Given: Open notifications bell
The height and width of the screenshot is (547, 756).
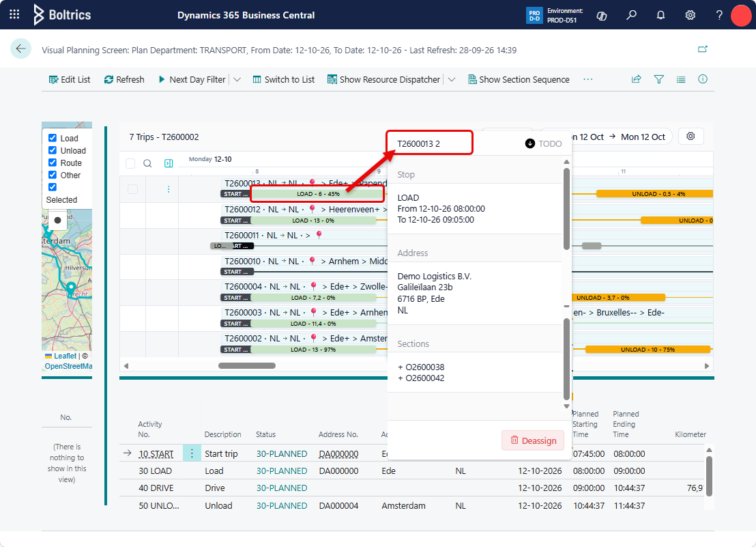Looking at the screenshot, I should [x=660, y=16].
